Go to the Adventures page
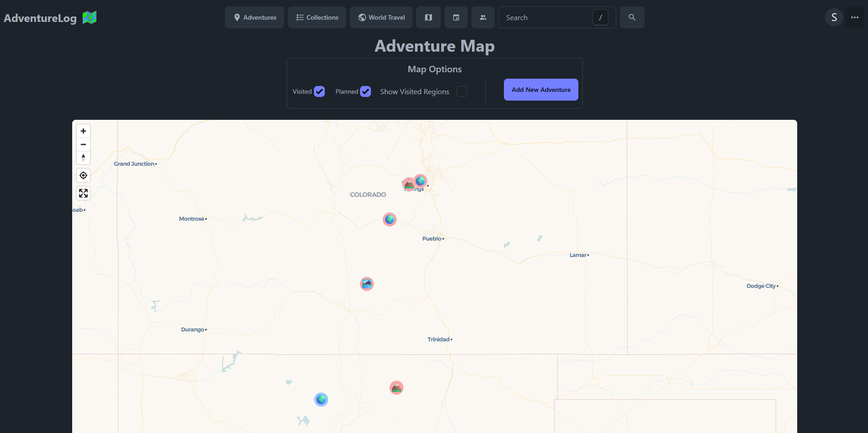The height and width of the screenshot is (433, 868). tap(254, 17)
